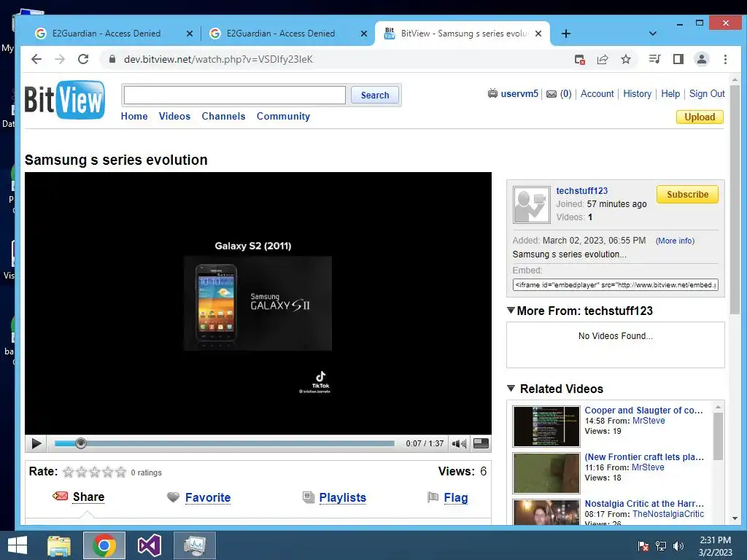This screenshot has height=560, width=747.
Task: Click the MrSteve link under Cooper video
Action: pos(649,421)
